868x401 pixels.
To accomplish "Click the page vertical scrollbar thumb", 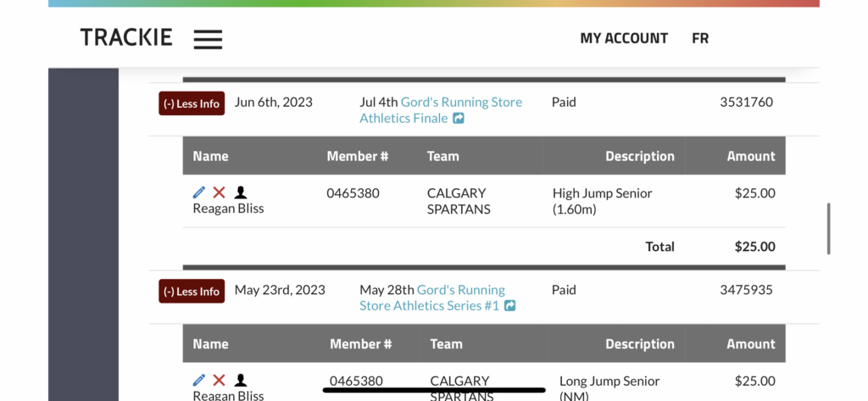I will pos(828,228).
